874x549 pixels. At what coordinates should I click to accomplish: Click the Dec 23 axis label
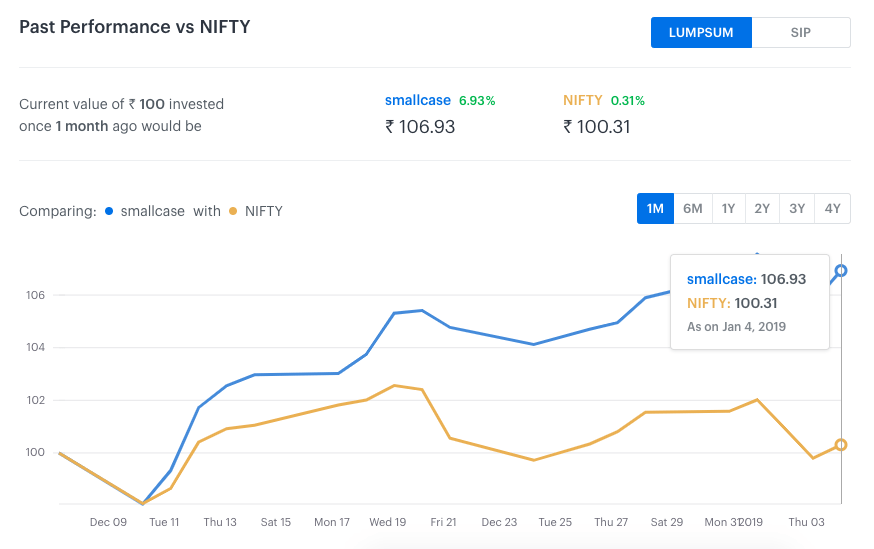[499, 522]
